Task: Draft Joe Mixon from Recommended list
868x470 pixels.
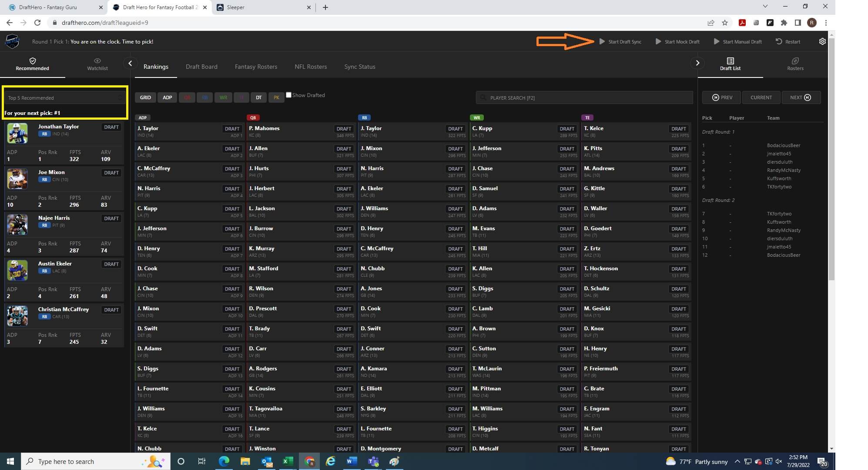Action: pyautogui.click(x=111, y=173)
